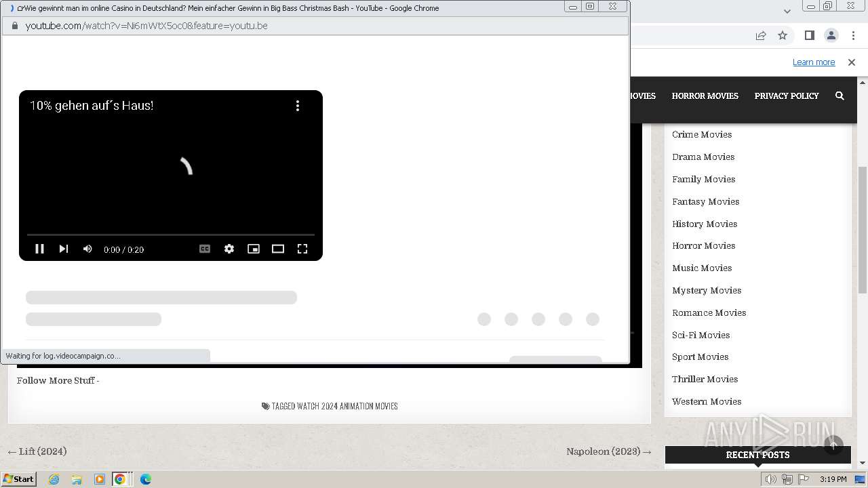The width and height of the screenshot is (868, 488).
Task: Go to previous post Lift (2024)
Action: [x=37, y=451]
